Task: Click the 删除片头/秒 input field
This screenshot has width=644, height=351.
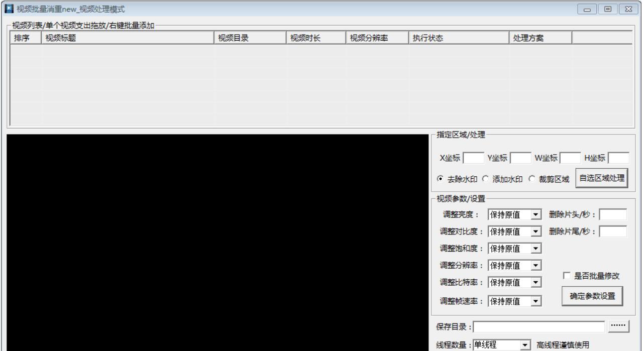Action: (x=613, y=215)
